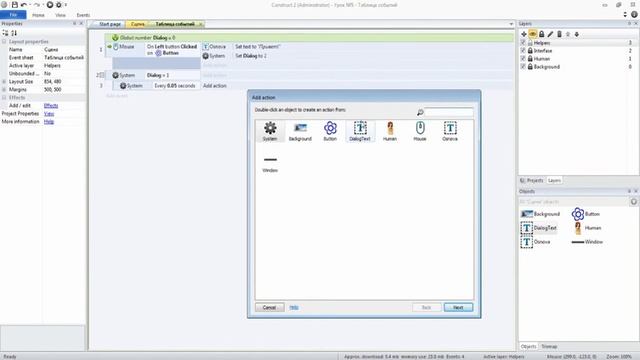Click the pencil rename icon in Layers toolbar
The height and width of the screenshot is (360, 640).
pos(550,34)
